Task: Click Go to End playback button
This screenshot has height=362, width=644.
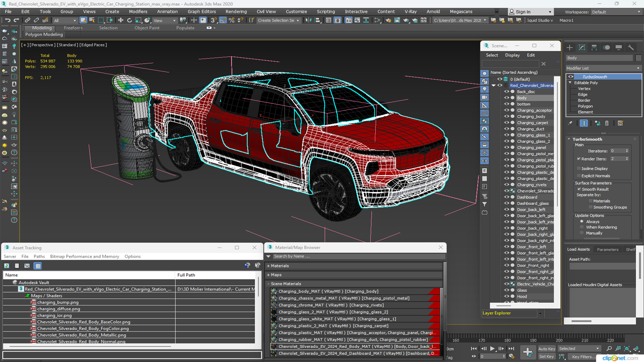Action: click(x=511, y=349)
